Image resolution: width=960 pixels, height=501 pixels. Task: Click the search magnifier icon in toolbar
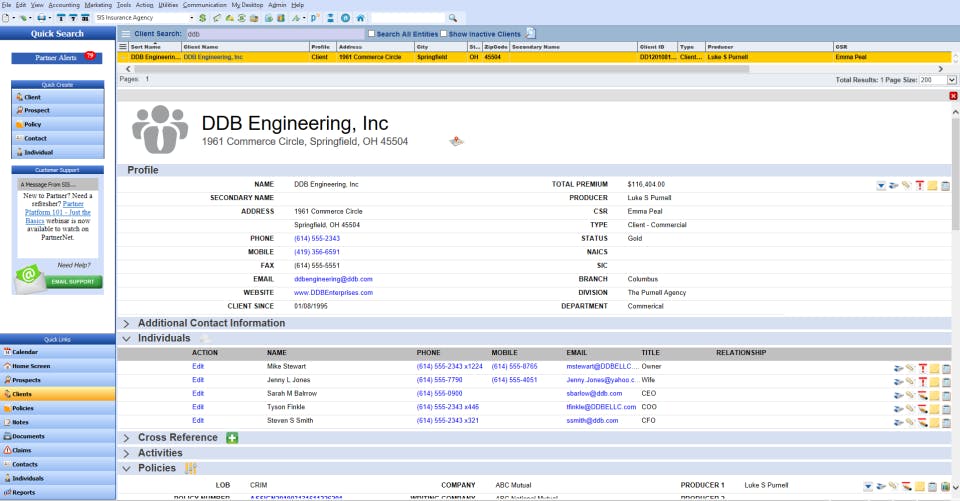click(452, 18)
